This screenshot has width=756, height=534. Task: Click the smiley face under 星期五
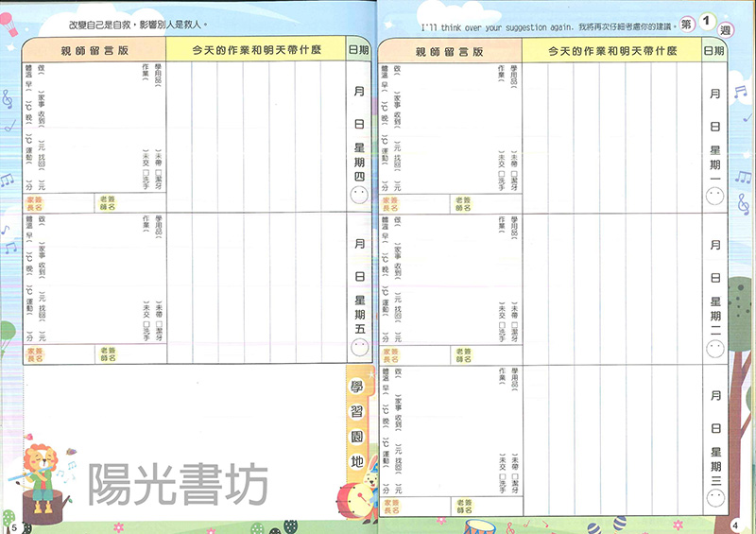358,348
